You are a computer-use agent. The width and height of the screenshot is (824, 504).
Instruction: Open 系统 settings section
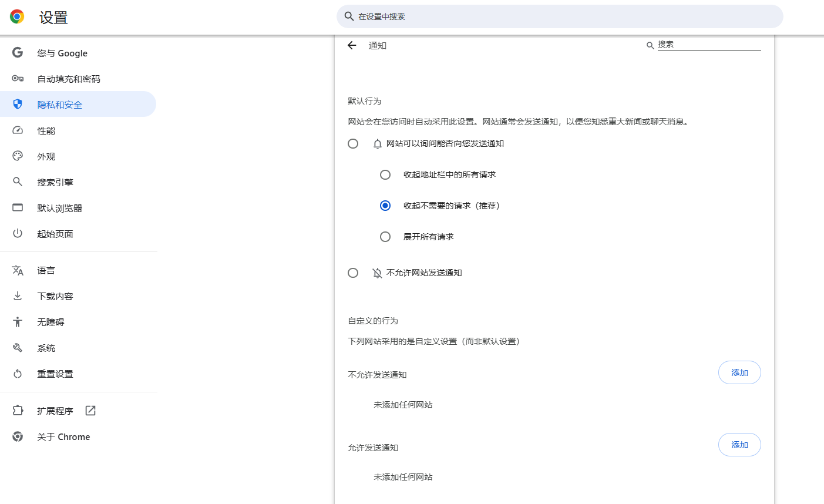pos(78,348)
